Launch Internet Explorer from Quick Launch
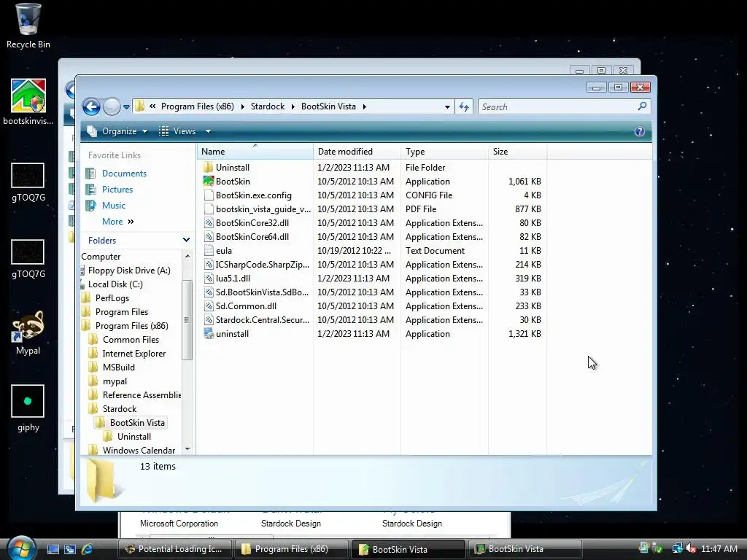The image size is (747, 560). tap(88, 549)
